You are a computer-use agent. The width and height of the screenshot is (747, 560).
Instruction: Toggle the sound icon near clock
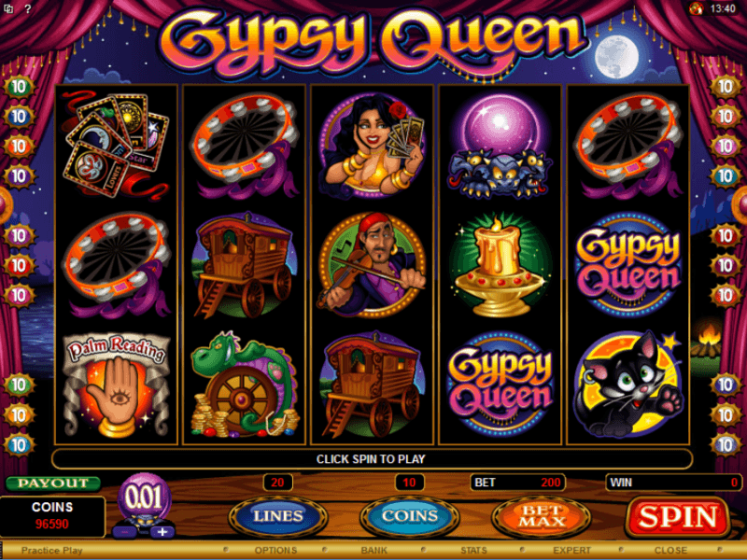[696, 8]
